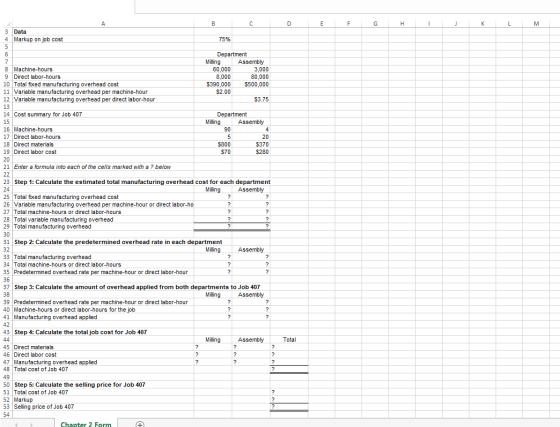Select row 21 header
Image resolution: width=560 pixels, height=427 pixels.
click(6, 167)
